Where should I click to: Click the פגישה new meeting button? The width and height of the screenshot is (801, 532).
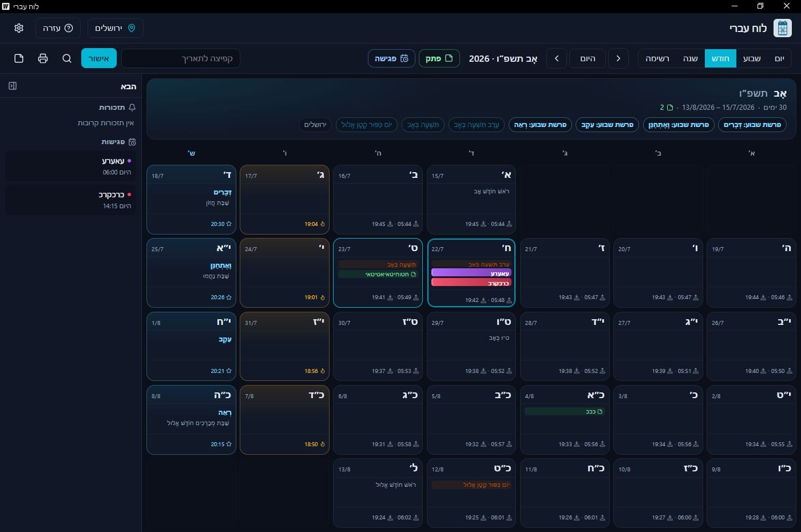point(391,58)
